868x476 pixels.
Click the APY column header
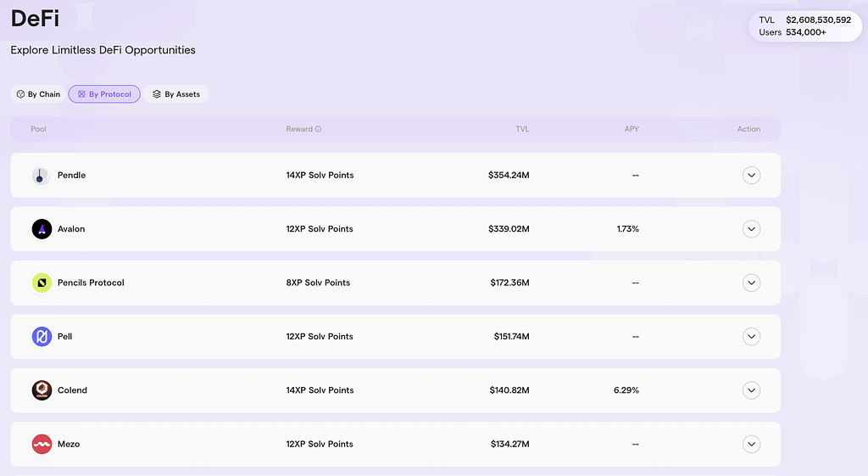(631, 129)
